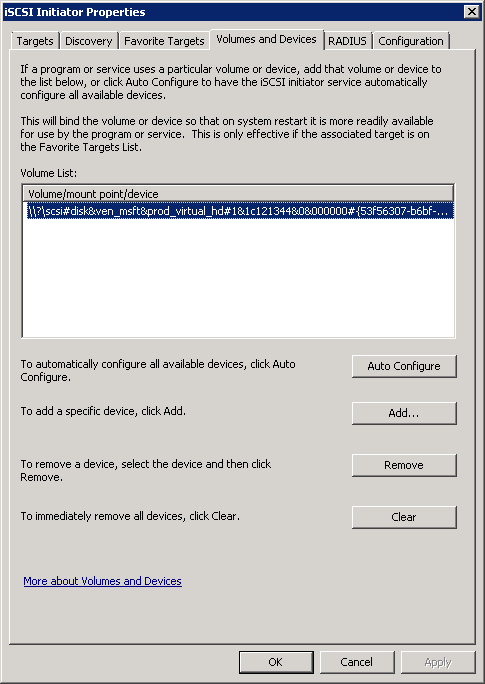Select the scsi#disk volume entry in list

tap(239, 211)
